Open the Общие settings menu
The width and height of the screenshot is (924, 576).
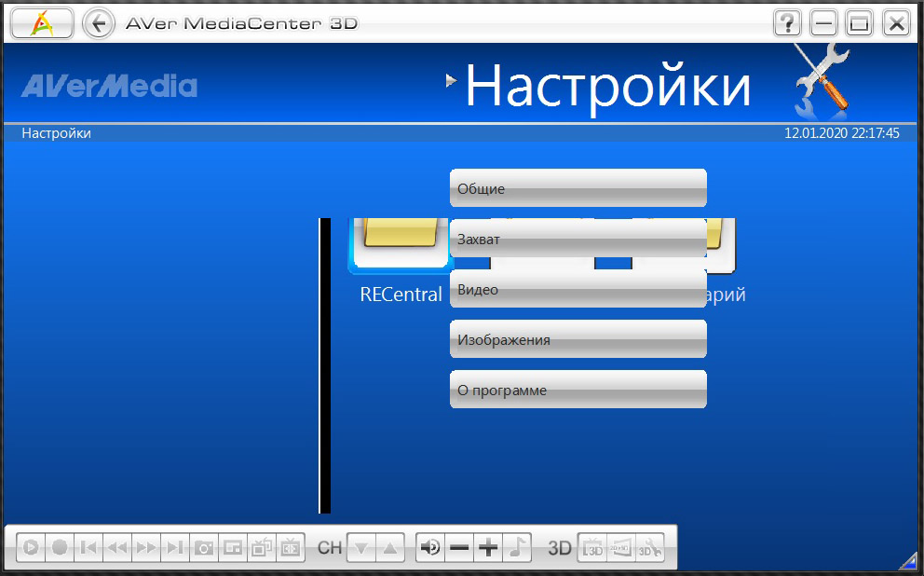click(x=578, y=188)
